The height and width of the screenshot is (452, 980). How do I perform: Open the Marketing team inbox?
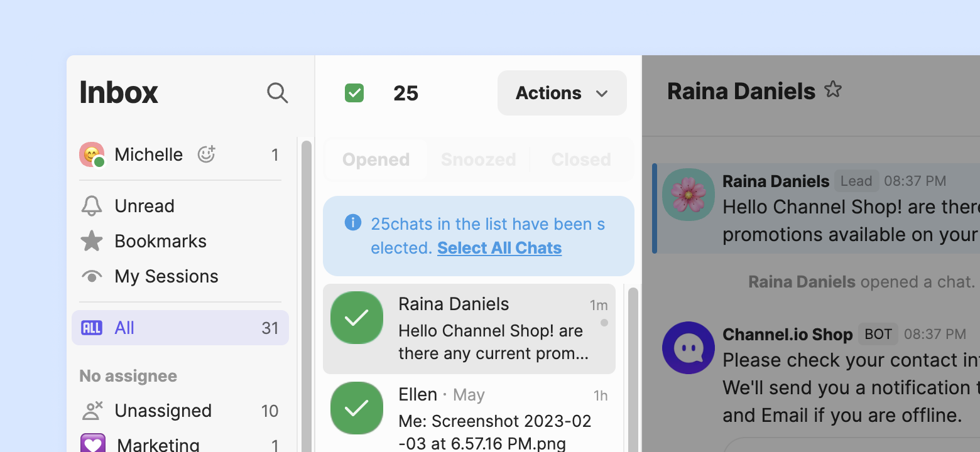[158, 444]
